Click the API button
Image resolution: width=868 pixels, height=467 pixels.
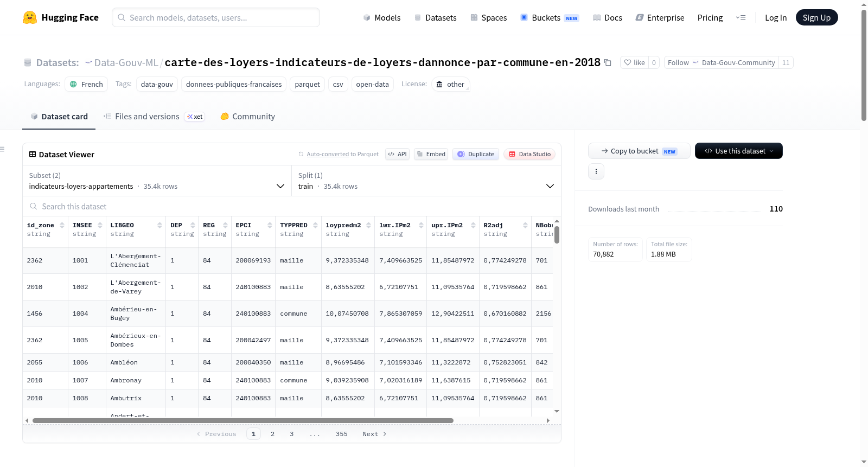[x=397, y=154]
